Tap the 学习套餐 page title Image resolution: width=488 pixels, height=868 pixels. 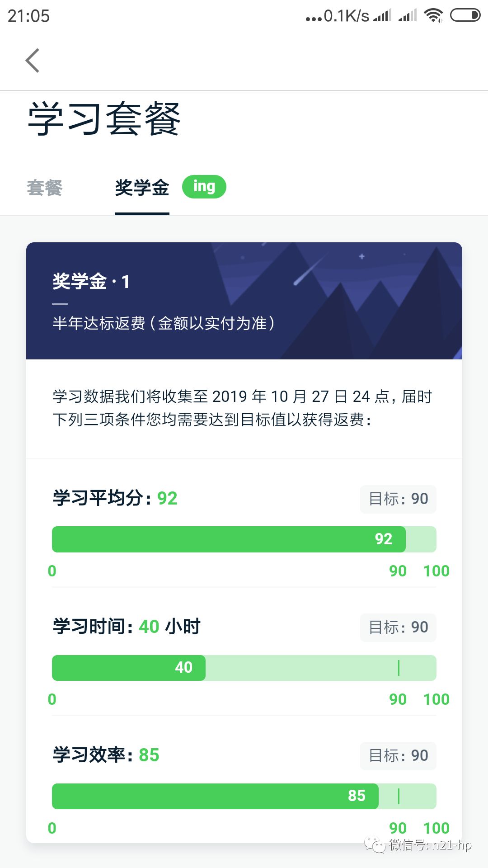[104, 119]
